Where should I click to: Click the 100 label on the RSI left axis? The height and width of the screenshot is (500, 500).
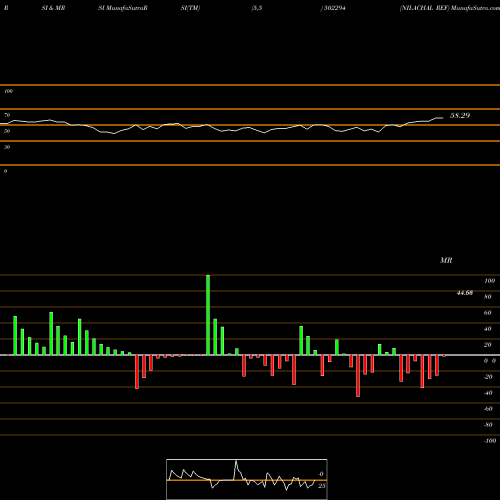[x=8, y=91]
